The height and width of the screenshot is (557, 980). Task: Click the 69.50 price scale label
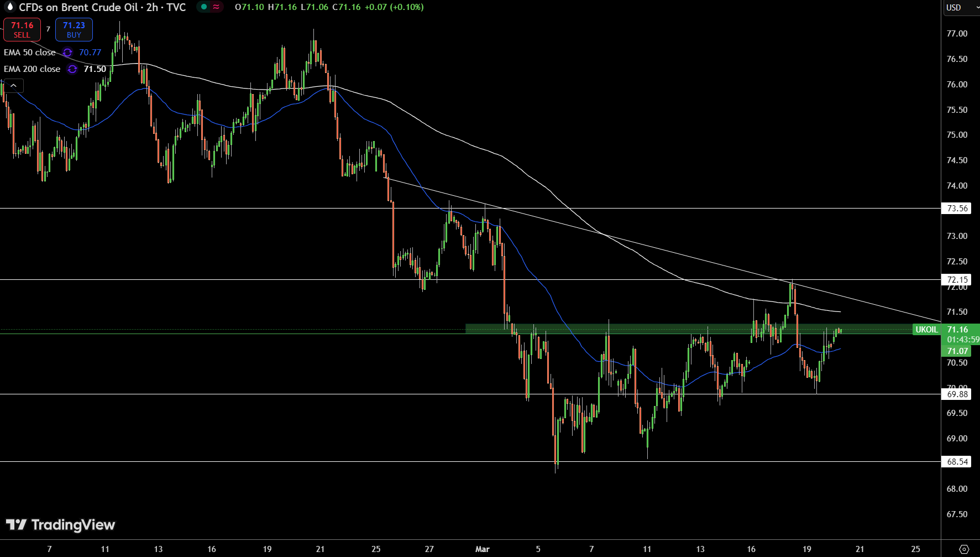(957, 413)
